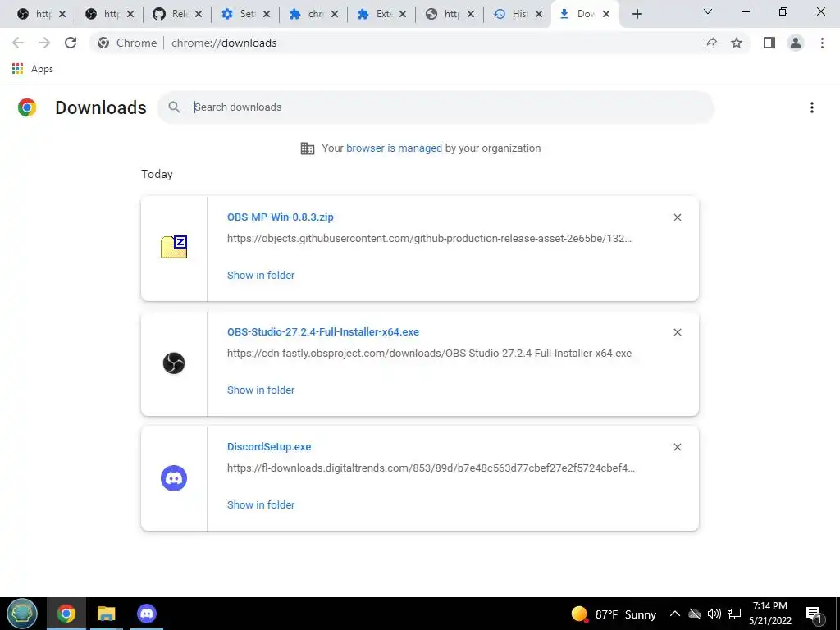Click the 87°F Sunny weather widget
This screenshot has width=840, height=630.
[x=614, y=614]
